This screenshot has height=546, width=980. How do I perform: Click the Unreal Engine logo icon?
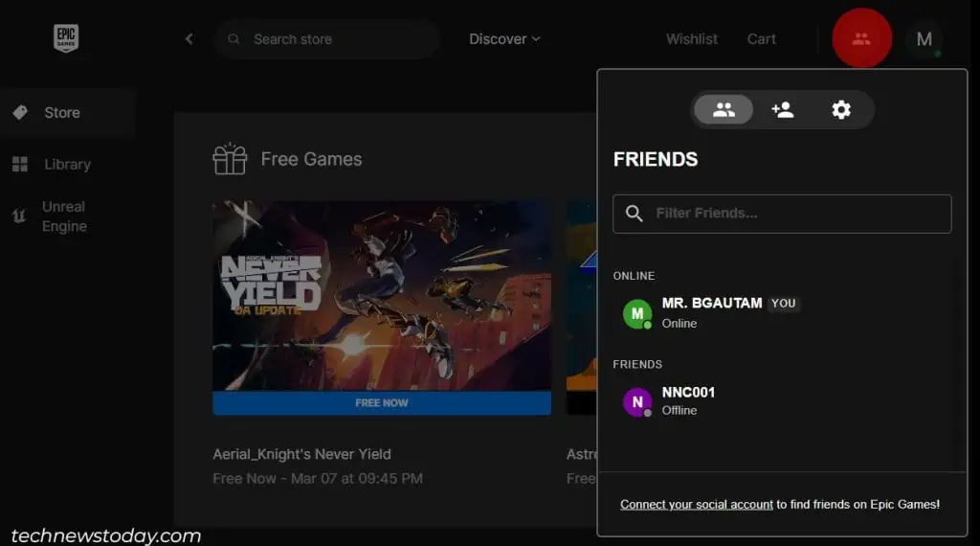(x=19, y=216)
